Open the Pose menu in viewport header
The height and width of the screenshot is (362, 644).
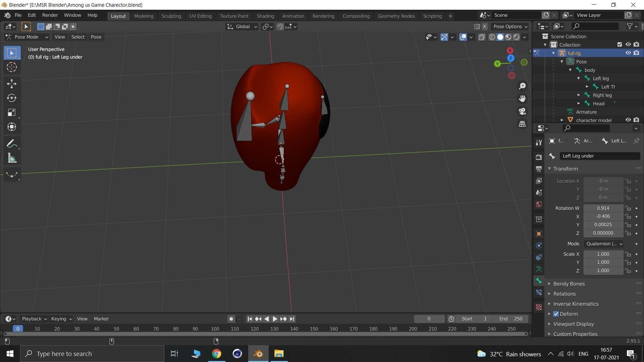[96, 37]
